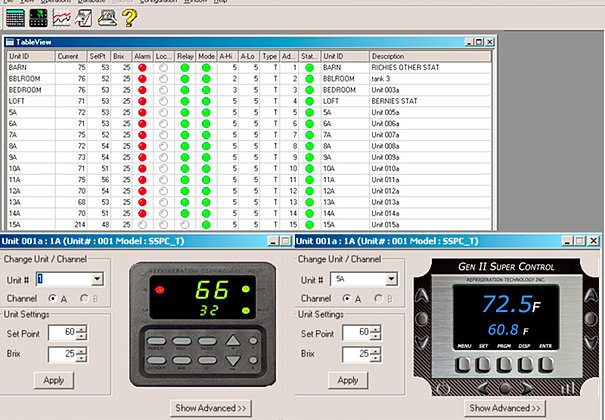The image size is (605, 420).
Task: Select Channel B in the left unit window
Action: (x=84, y=299)
